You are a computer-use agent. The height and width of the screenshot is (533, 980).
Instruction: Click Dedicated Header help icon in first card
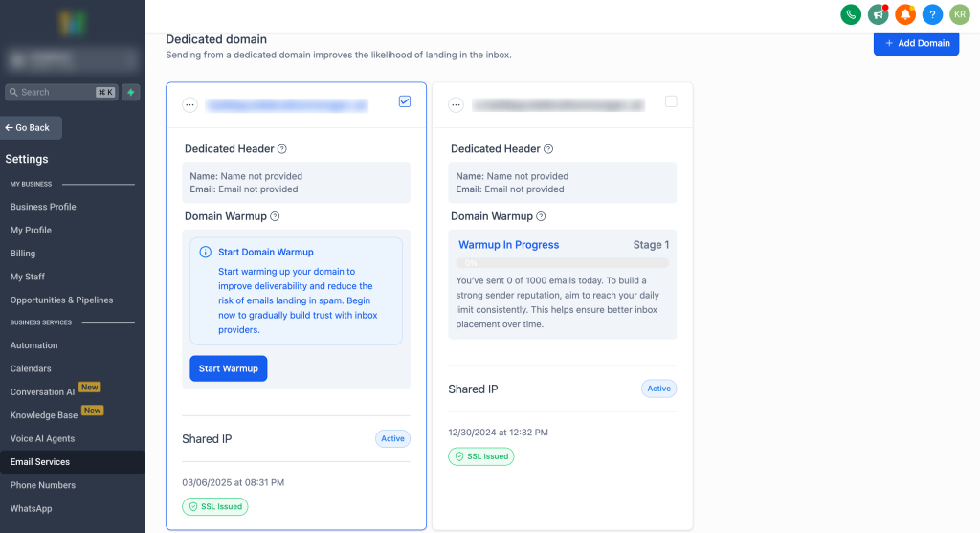(282, 148)
